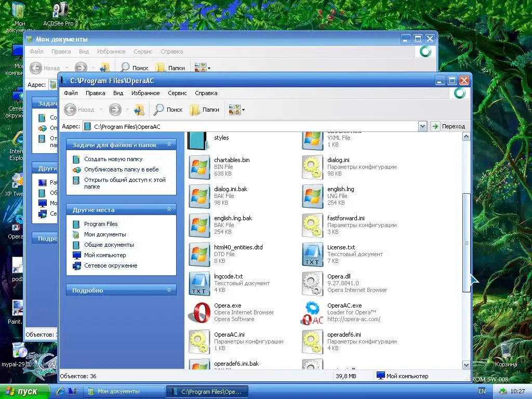Click the Назад back button in OperaAC window
The image size is (532, 399).
(79, 110)
